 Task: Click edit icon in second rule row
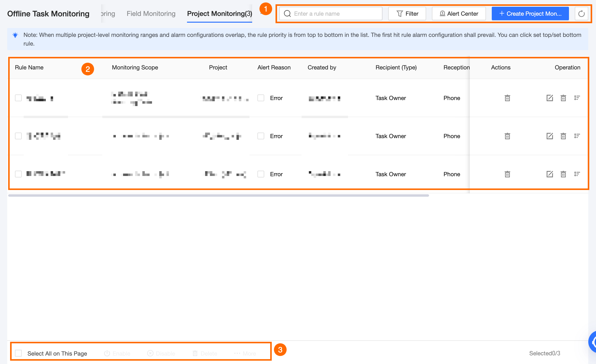pyautogui.click(x=550, y=136)
